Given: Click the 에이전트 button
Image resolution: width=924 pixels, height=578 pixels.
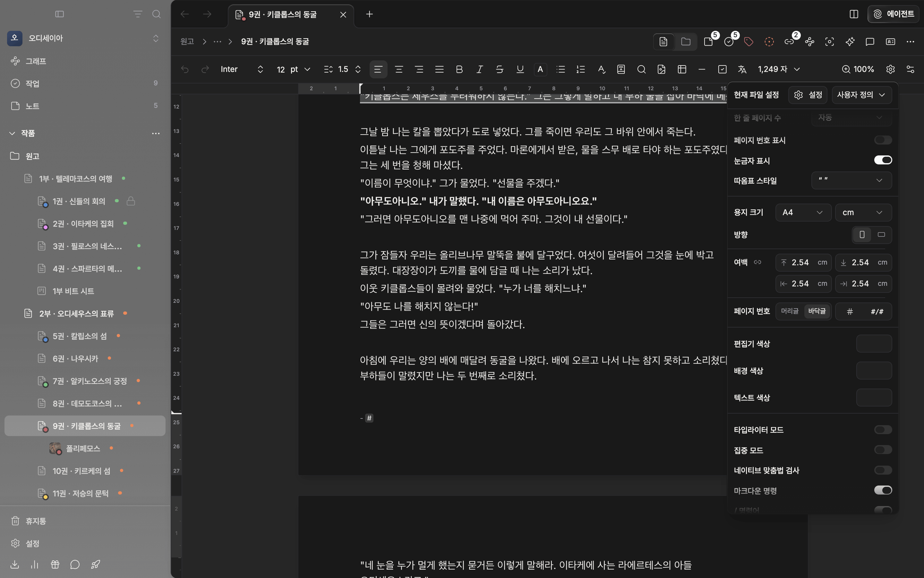Looking at the screenshot, I should coord(893,14).
